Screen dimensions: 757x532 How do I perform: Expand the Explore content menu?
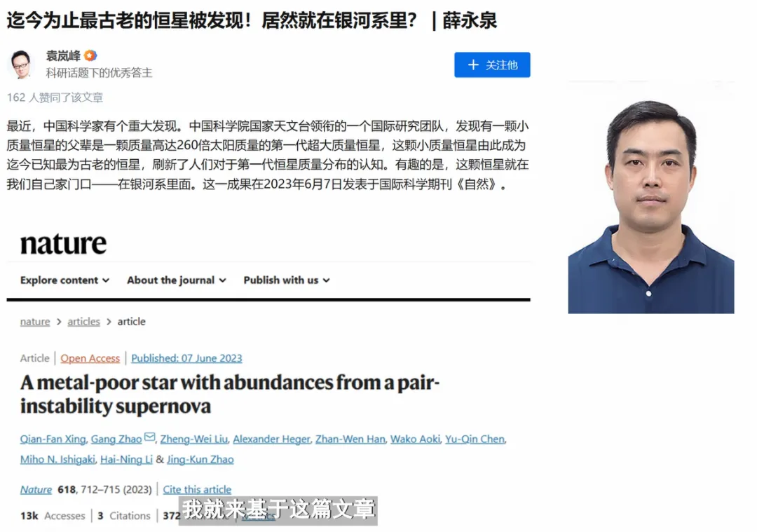point(64,280)
